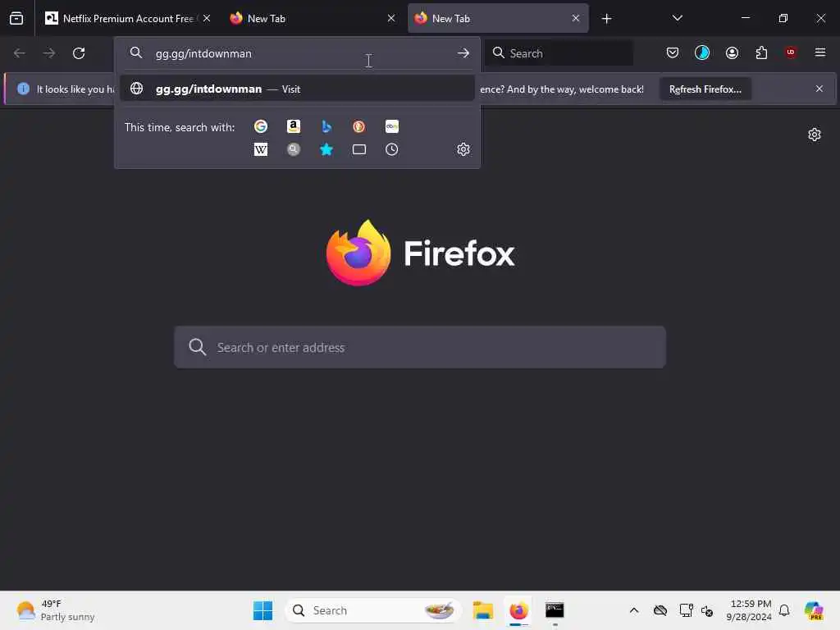The image size is (840, 630).
Task: Close the Netflix Premium Account tab
Action: (x=207, y=18)
